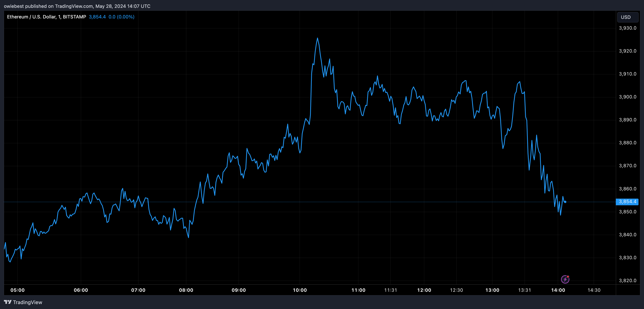Image resolution: width=644 pixels, height=309 pixels.
Task: Click the 3,830.0 price axis label
Action: point(628,258)
